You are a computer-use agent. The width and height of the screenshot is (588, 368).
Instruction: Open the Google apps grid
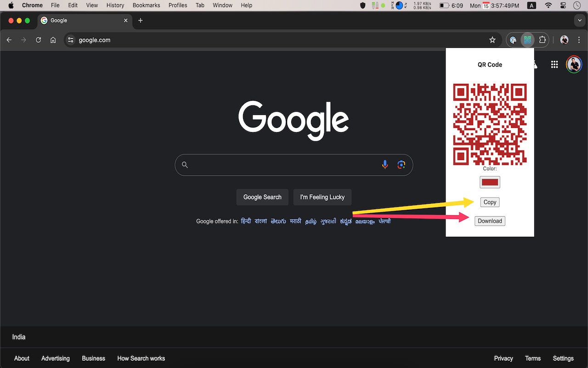click(x=554, y=65)
